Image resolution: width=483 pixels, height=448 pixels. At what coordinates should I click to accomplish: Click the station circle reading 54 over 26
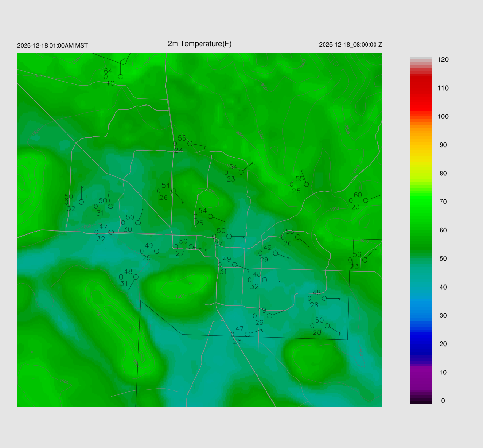[x=174, y=191]
